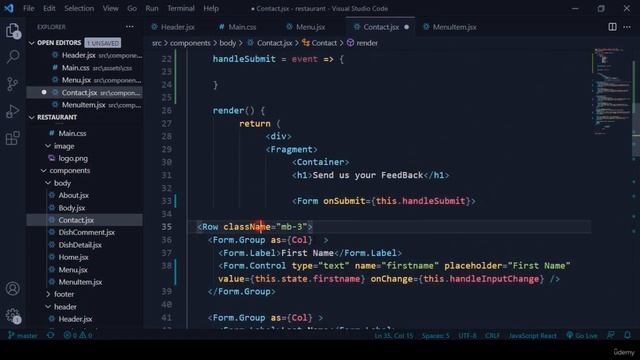640x360 pixels.
Task: Open errors and warnings status indicator
Action: [x=78, y=336]
